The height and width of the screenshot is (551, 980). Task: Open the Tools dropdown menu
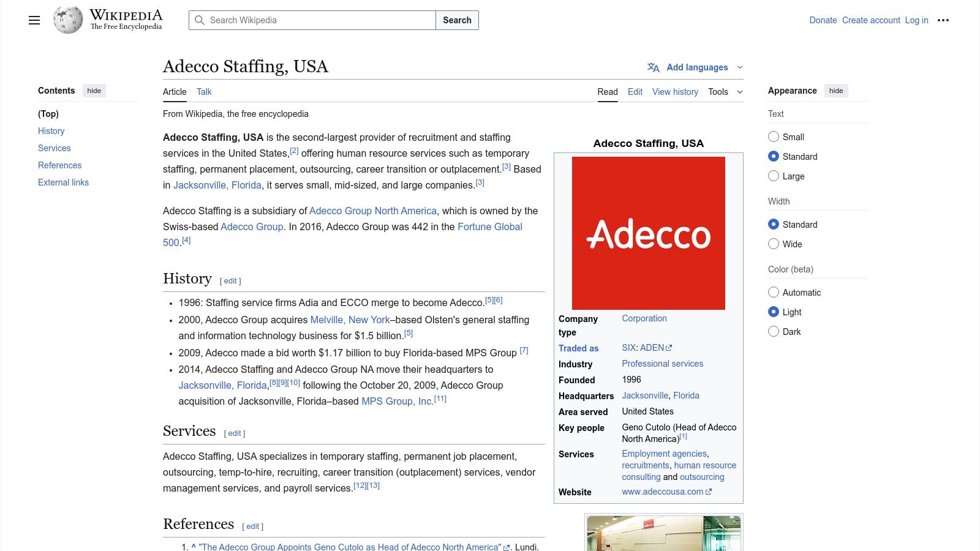pyautogui.click(x=725, y=92)
